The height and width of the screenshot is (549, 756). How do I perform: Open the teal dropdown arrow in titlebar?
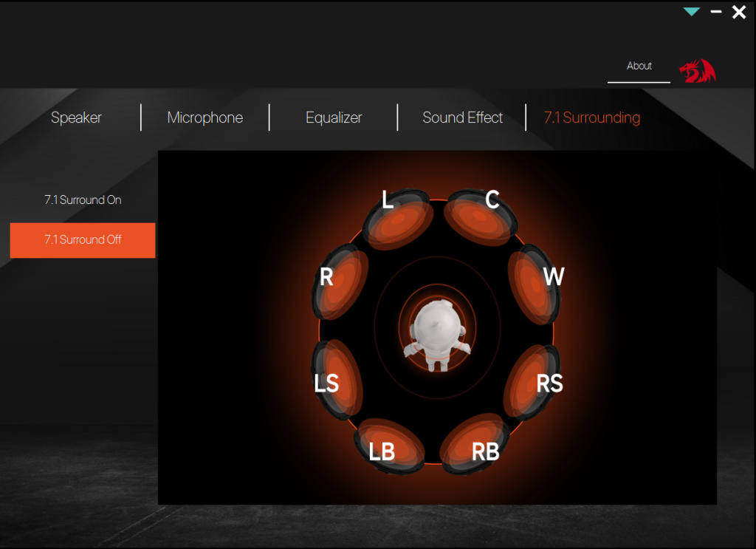pos(692,12)
